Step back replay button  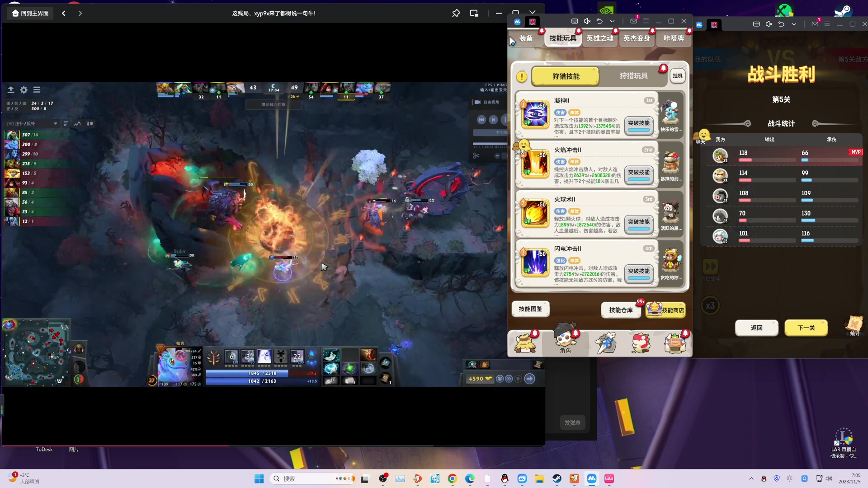pos(493,120)
